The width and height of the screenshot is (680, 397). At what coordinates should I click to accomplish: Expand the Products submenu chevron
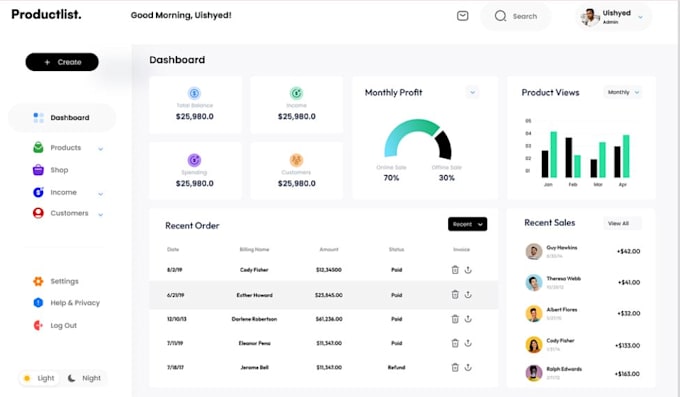click(101, 149)
